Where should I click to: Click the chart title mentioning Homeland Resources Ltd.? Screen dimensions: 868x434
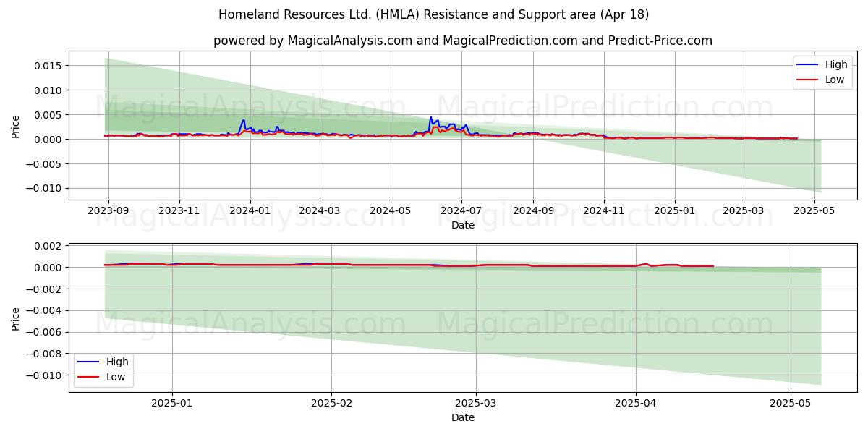434,14
